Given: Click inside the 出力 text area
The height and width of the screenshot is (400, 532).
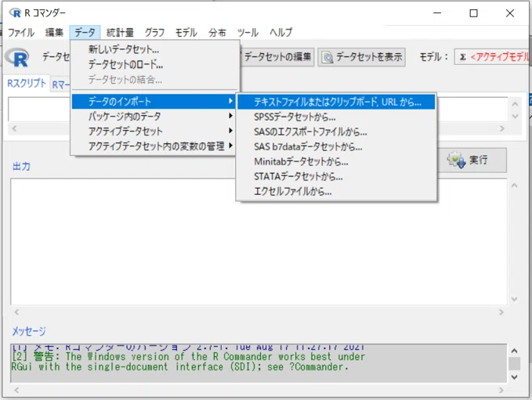Looking at the screenshot, I should [x=259, y=241].
